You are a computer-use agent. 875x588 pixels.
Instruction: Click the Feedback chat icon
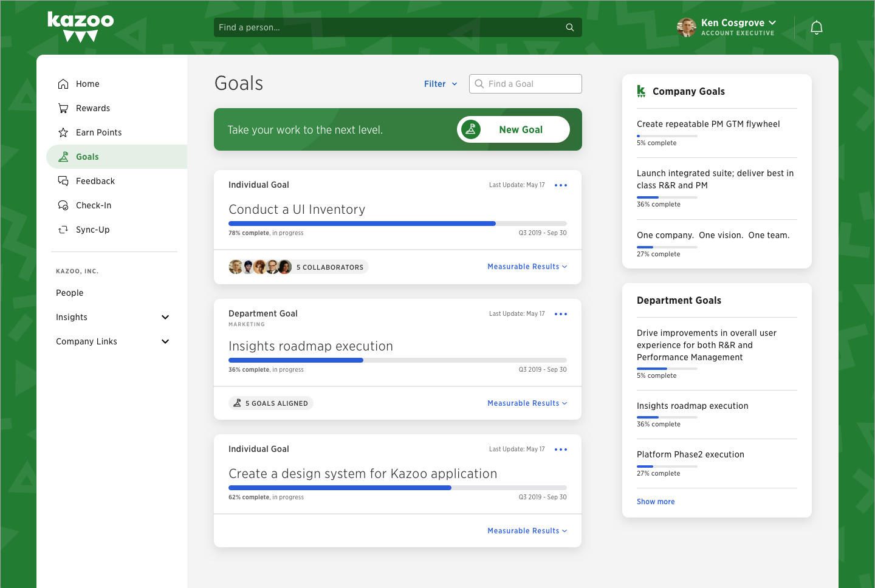[x=63, y=181]
